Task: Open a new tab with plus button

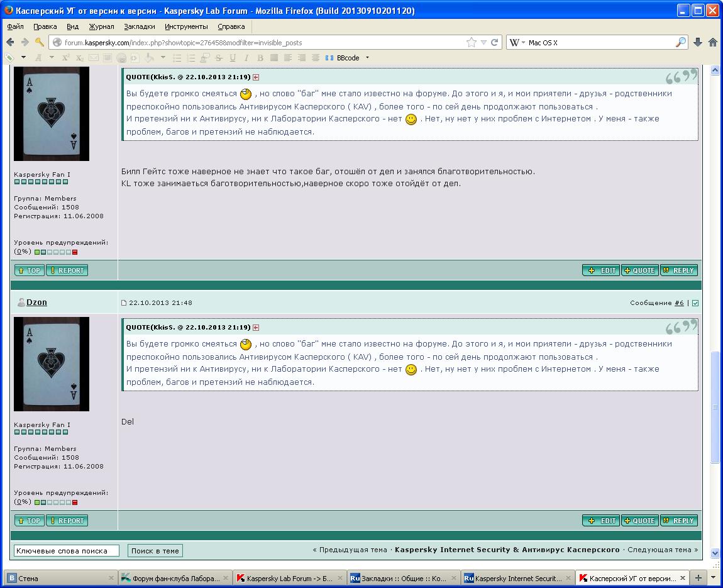Action: pyautogui.click(x=698, y=578)
